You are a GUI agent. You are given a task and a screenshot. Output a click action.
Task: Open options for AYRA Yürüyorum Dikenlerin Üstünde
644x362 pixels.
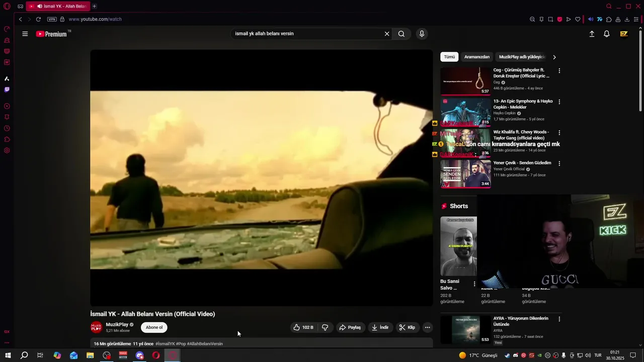point(559,319)
